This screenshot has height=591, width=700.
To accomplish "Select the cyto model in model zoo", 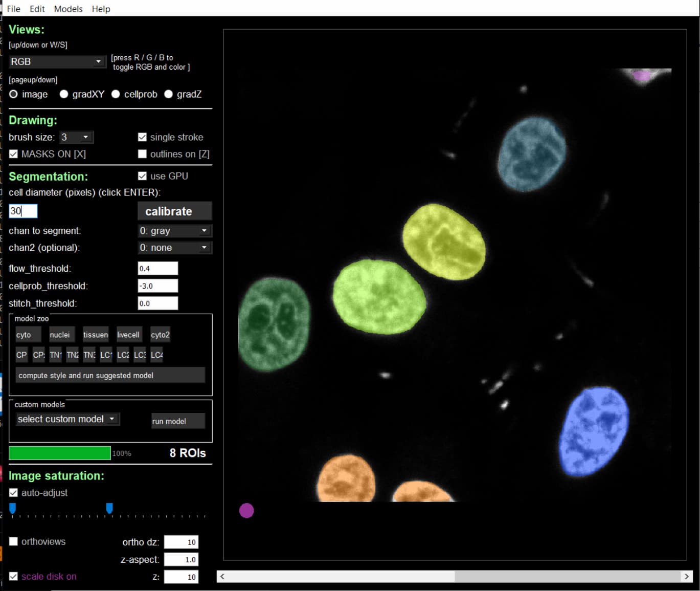I will (x=28, y=334).
